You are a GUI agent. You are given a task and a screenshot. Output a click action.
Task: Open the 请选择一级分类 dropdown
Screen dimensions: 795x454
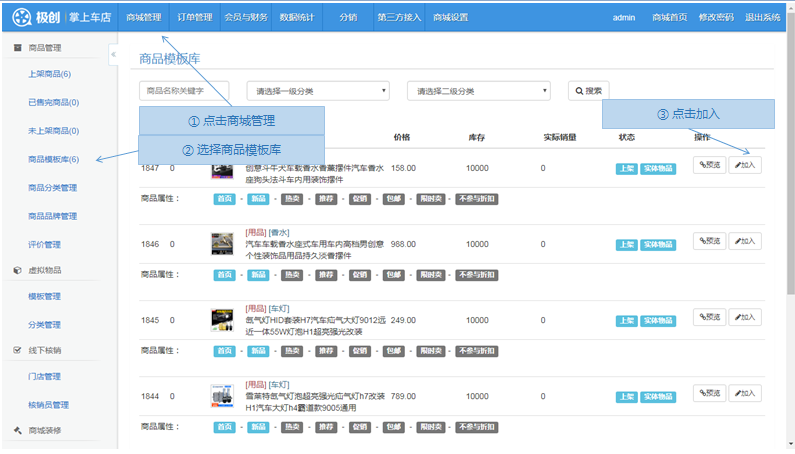(317, 91)
